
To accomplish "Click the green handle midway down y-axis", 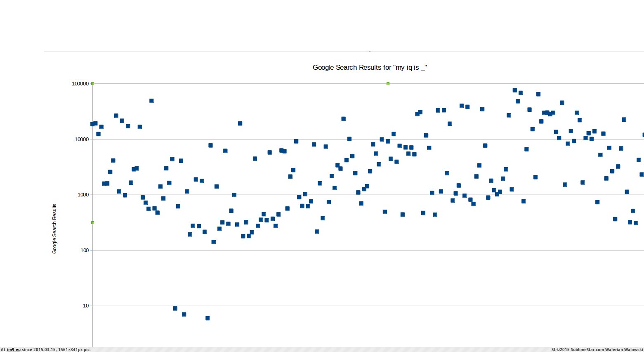I will (92, 222).
